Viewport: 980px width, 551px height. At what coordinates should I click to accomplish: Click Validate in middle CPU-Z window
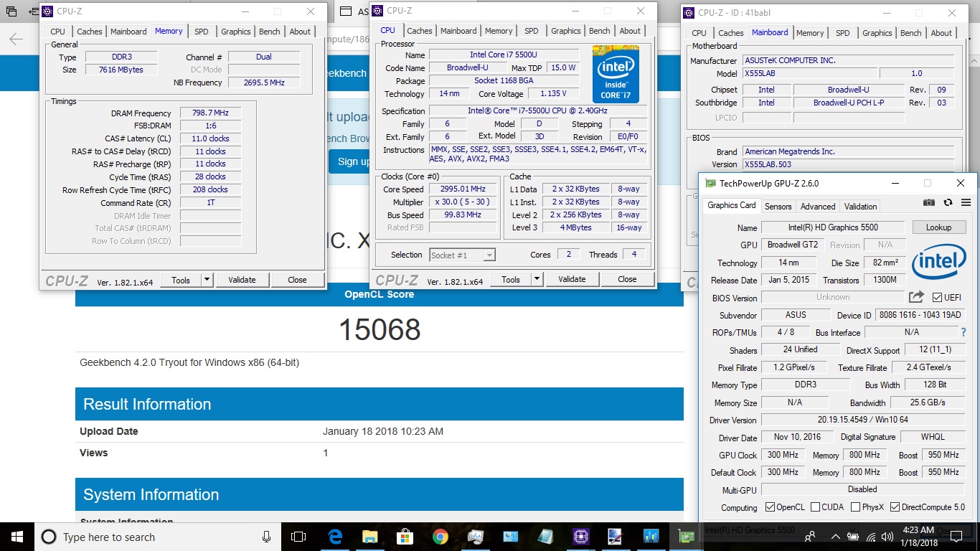coord(571,279)
